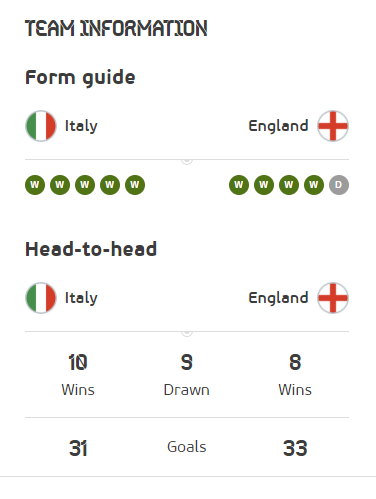Open England team link in Head-to-head
Image resolution: width=376 pixels, height=499 pixels.
tap(278, 298)
